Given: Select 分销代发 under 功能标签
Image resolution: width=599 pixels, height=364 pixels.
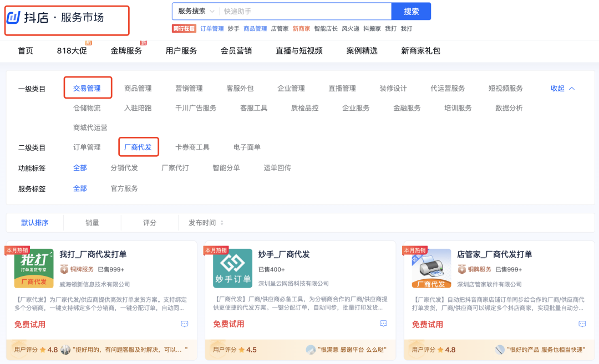Looking at the screenshot, I should pos(125,167).
